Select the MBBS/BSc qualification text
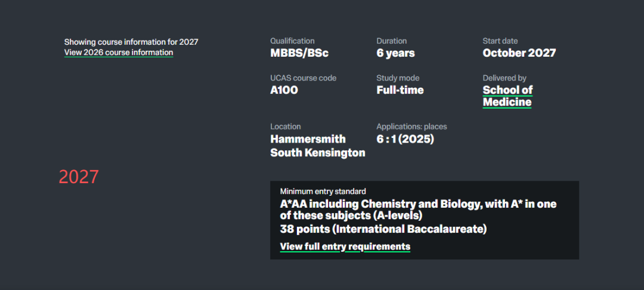Screen dimensions: 644x290 tap(299, 53)
